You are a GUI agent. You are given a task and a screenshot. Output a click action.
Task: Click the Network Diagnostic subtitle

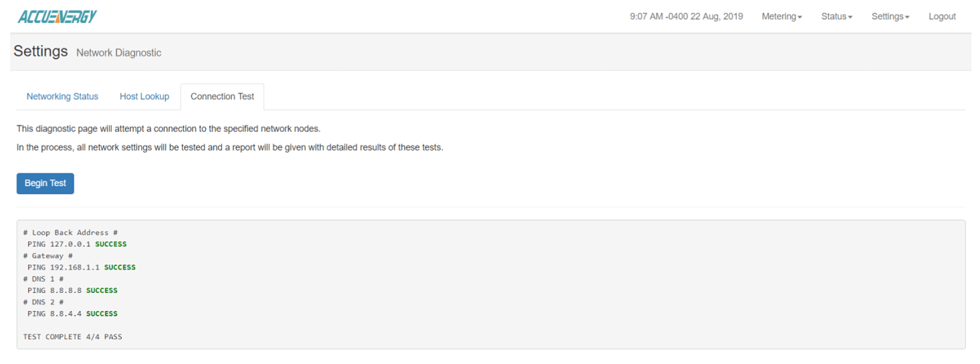tap(119, 52)
